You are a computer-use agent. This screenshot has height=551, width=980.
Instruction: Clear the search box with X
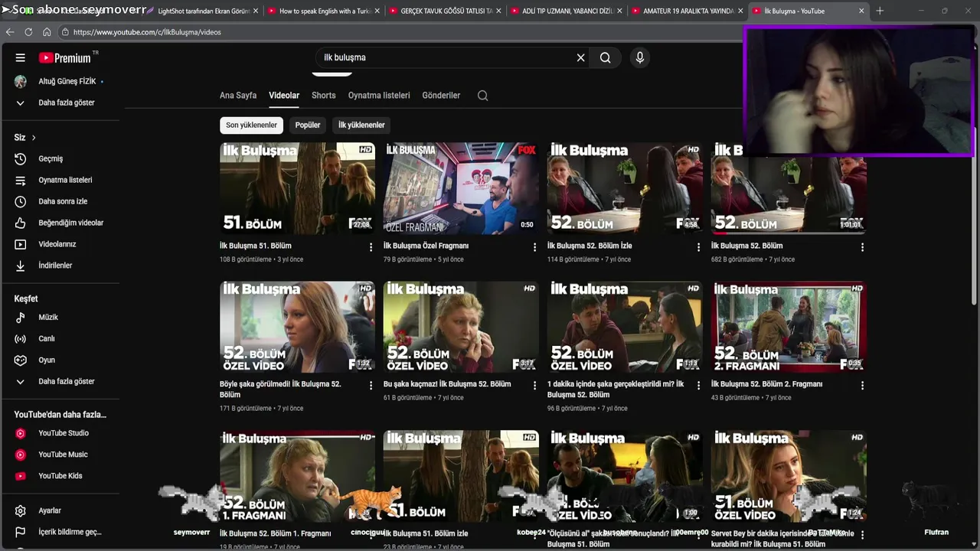coord(581,57)
